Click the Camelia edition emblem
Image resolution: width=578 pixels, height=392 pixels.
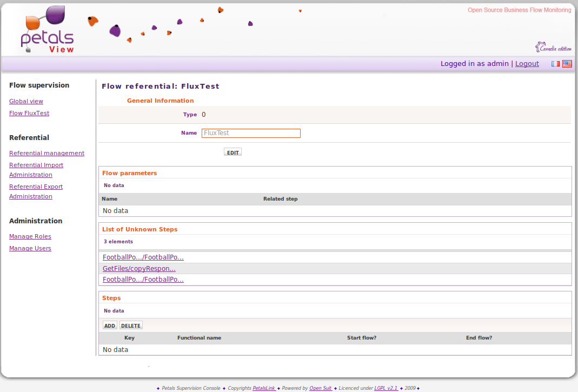click(553, 48)
